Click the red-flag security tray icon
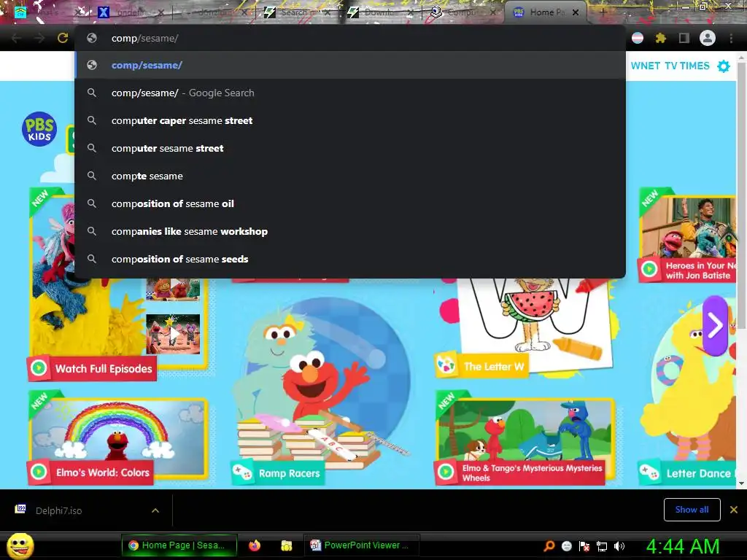Viewport: 747px width, 560px height. tap(584, 546)
